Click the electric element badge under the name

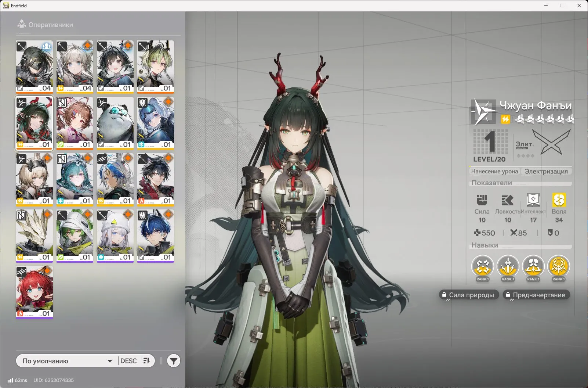506,119
